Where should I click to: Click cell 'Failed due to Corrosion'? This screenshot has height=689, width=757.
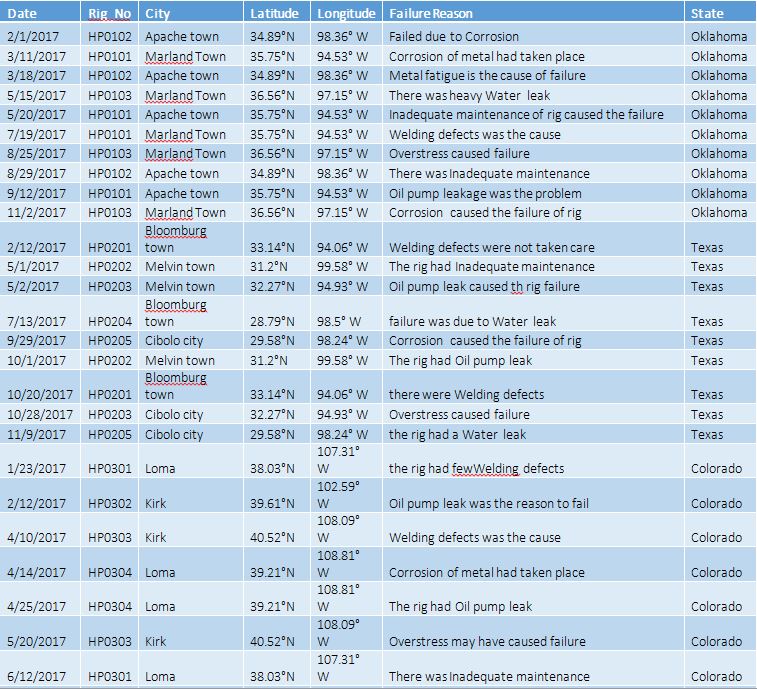click(x=533, y=36)
